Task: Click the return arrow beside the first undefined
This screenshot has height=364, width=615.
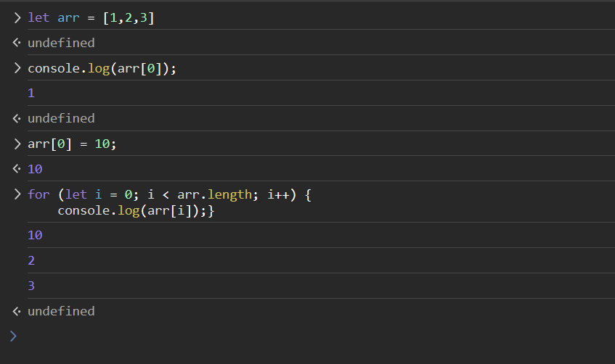Action: tap(17, 44)
